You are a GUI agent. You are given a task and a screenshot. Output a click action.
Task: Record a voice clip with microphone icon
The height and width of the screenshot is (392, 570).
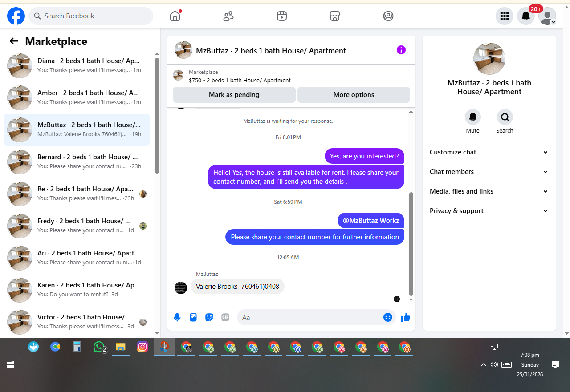coord(177,317)
